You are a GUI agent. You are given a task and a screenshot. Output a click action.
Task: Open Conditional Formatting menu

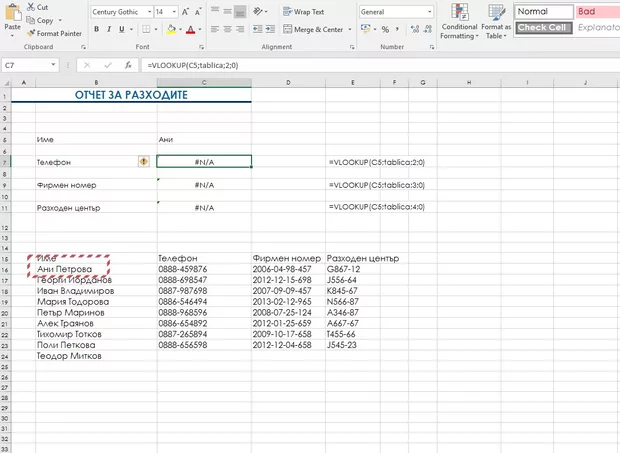coord(460,22)
